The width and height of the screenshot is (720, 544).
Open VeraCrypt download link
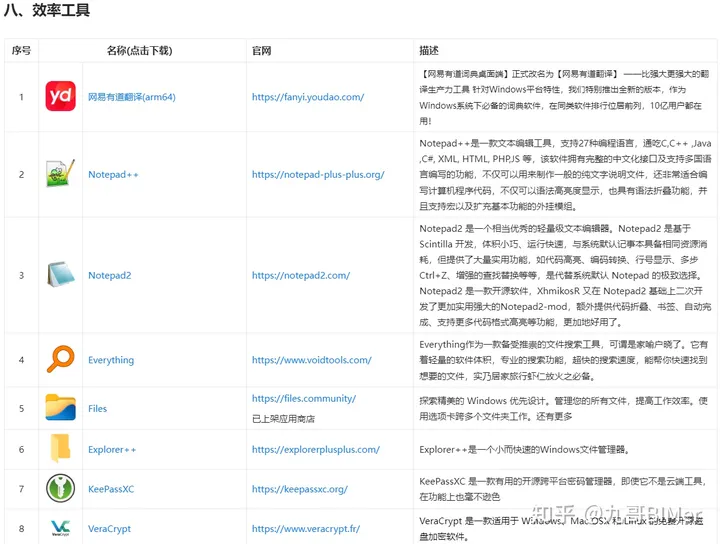point(109,528)
